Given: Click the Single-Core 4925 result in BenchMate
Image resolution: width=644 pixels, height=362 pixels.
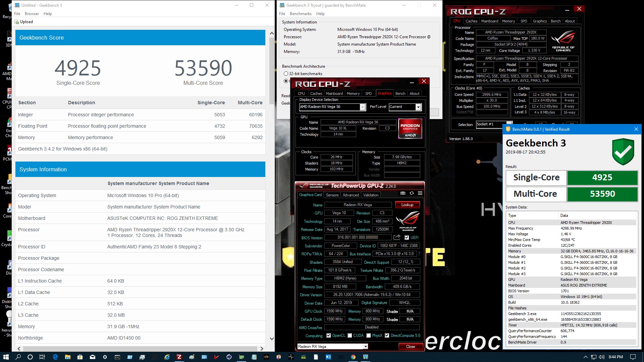Looking at the screenshot, I should pos(602,178).
